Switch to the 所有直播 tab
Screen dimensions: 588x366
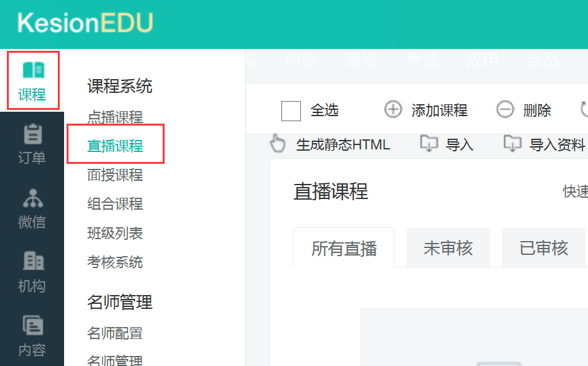344,248
